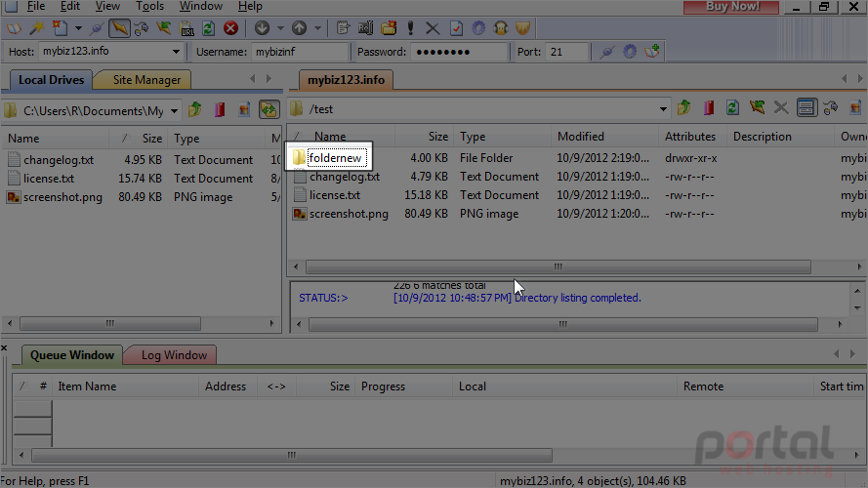Screen dimensions: 868x488
Task: Open the File menu
Action: 36,6
